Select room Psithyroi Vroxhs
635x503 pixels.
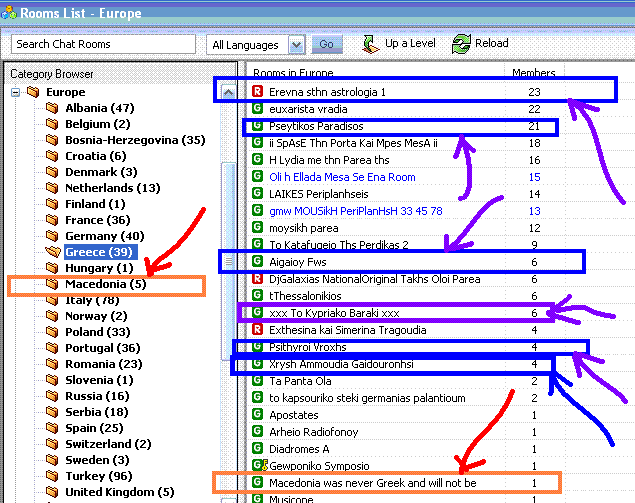point(308,347)
